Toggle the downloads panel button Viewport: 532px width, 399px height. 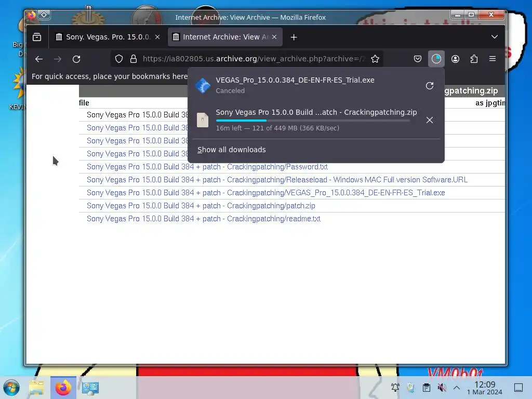436,59
